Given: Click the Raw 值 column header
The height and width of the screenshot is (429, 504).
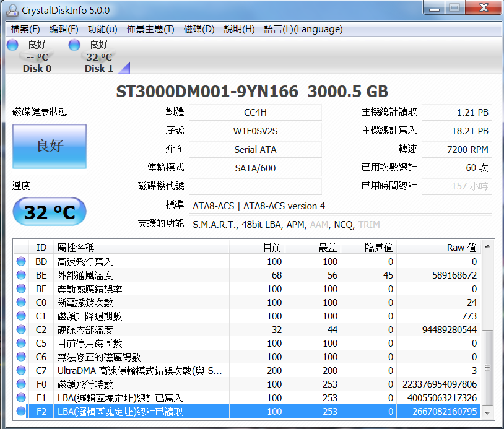Looking at the screenshot, I should pyautogui.click(x=461, y=248).
